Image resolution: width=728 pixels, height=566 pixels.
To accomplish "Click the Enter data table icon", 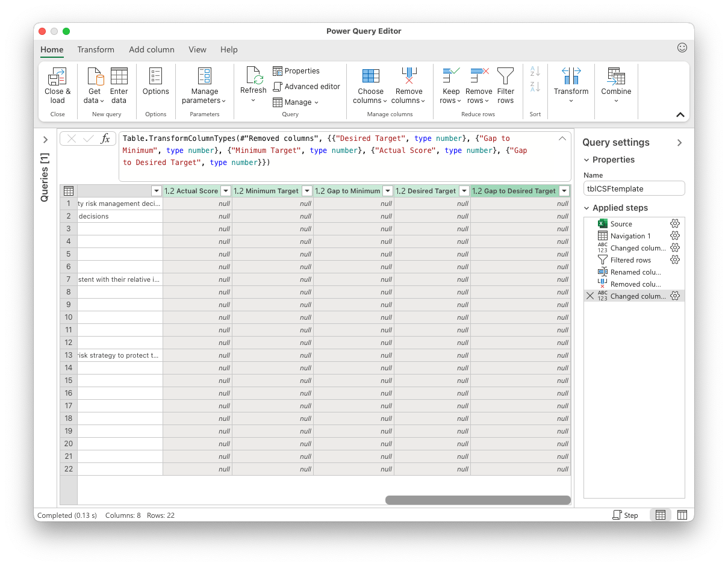I will [119, 76].
